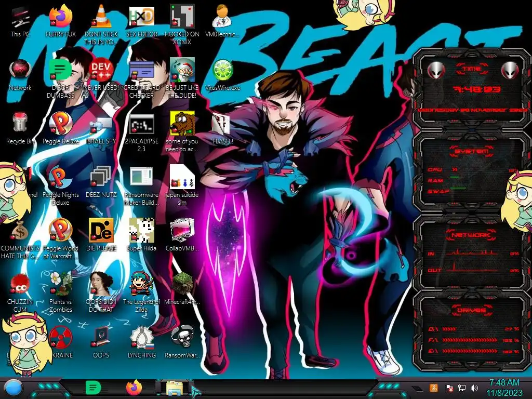Open BE JUST LIKE THE DUDE! icon
Viewport: 532px width, 399px height.
[x=182, y=78]
